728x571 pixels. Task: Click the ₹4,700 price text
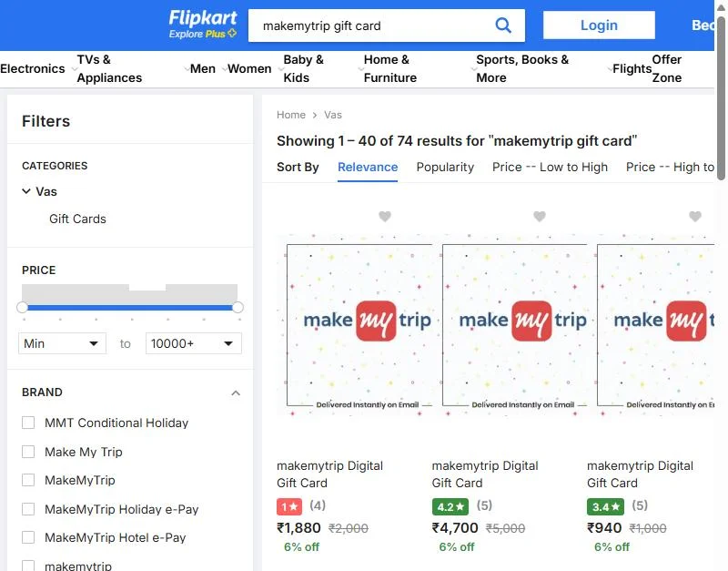(454, 528)
